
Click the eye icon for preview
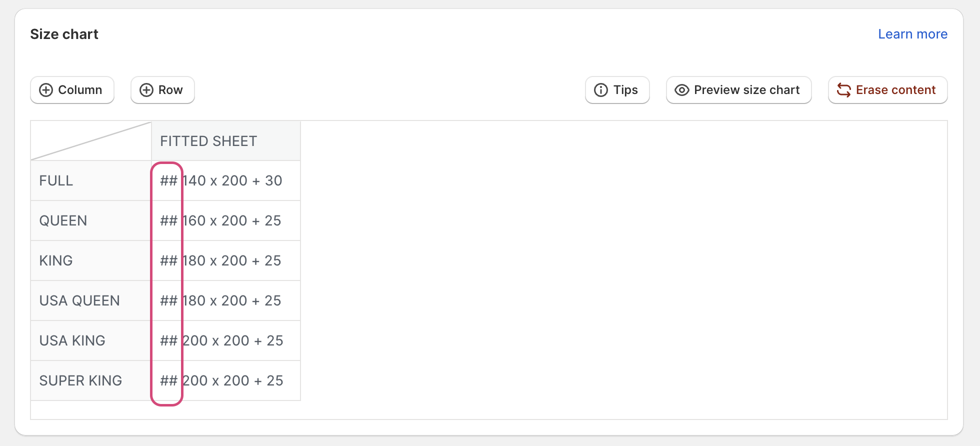[681, 90]
